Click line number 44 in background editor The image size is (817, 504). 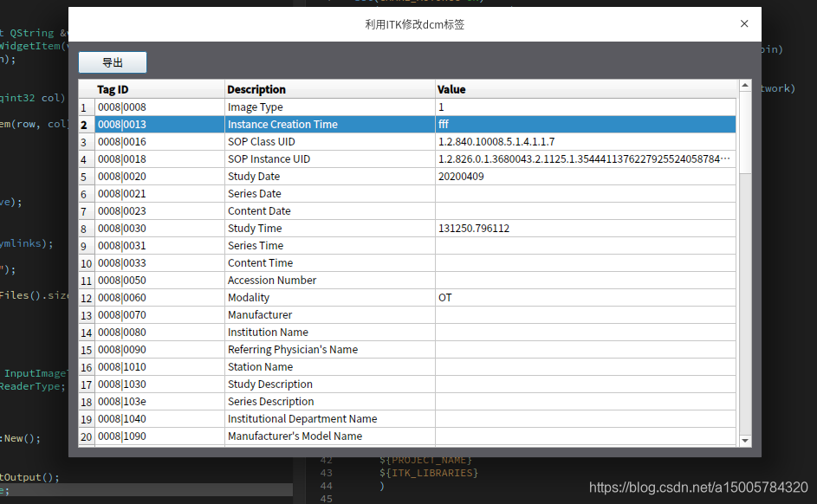(x=326, y=486)
